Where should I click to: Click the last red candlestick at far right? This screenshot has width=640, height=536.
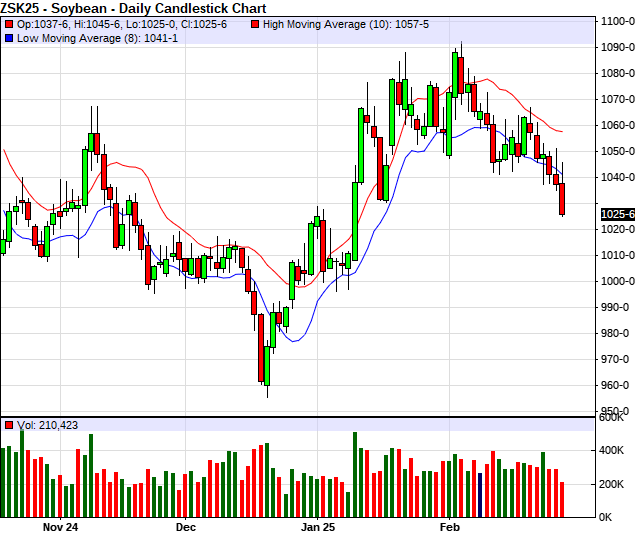(x=562, y=198)
